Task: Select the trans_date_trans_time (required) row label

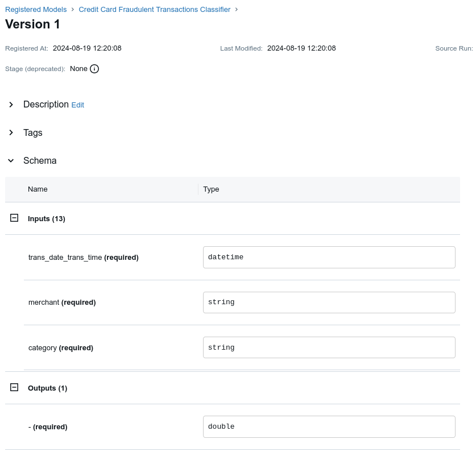Action: click(x=84, y=258)
